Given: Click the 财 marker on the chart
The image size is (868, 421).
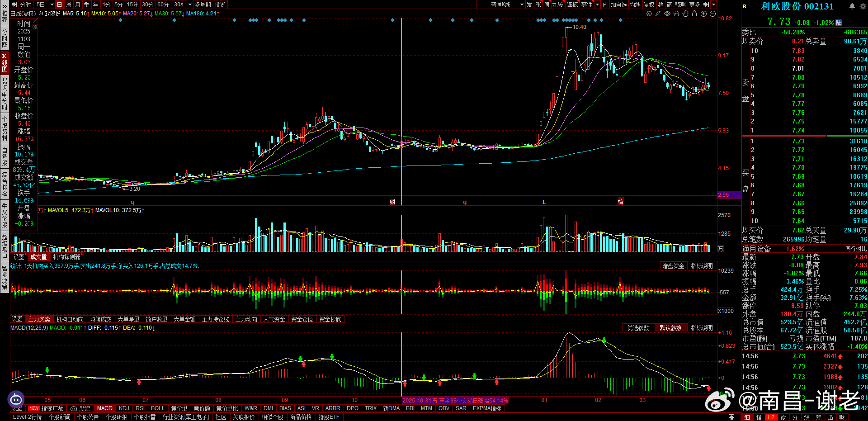Looking at the screenshot, I should [392, 202].
